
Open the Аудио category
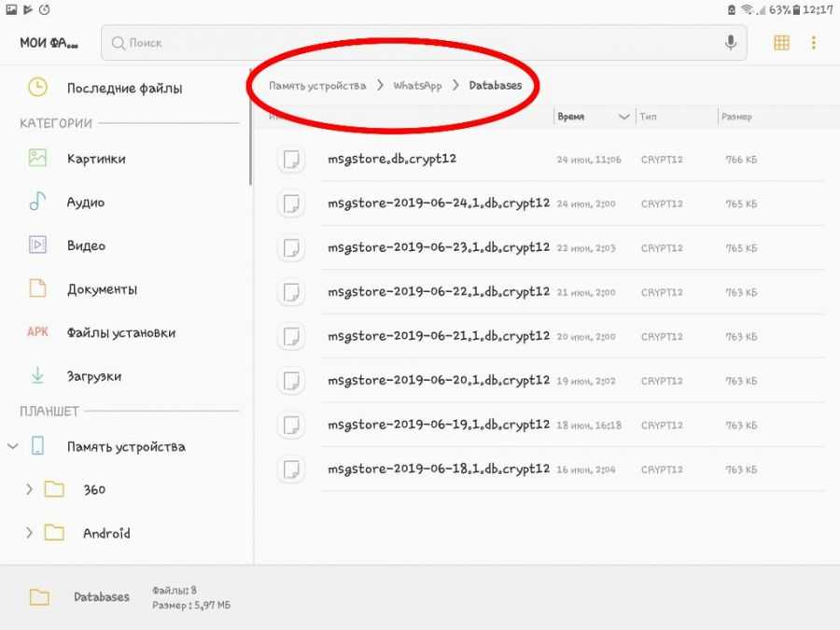coord(86,203)
